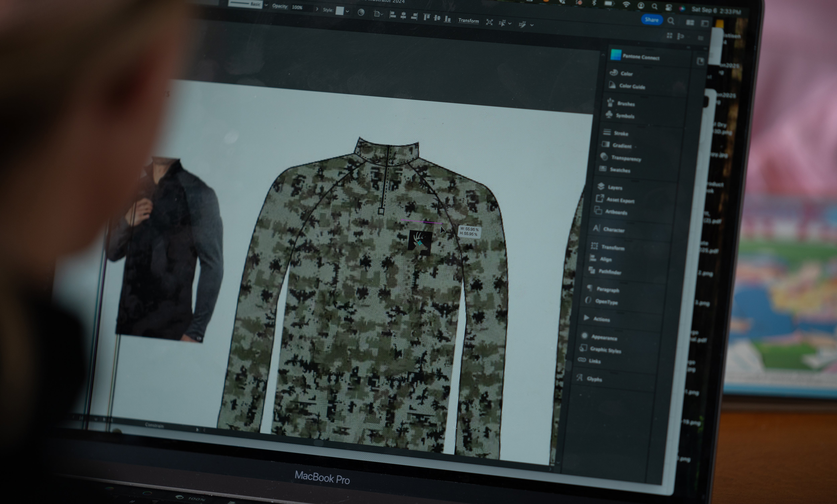This screenshot has width=837, height=504.
Task: Click the Style color swatch
Action: 340,11
